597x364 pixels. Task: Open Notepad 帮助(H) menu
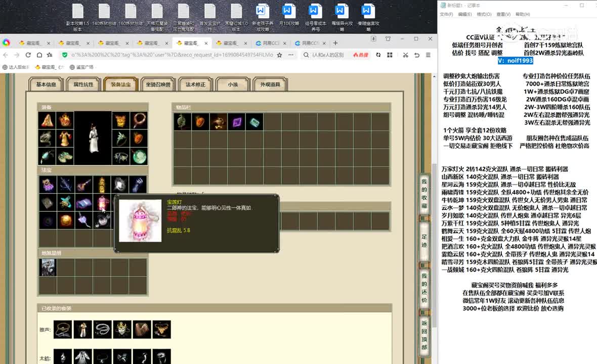tap(522, 14)
